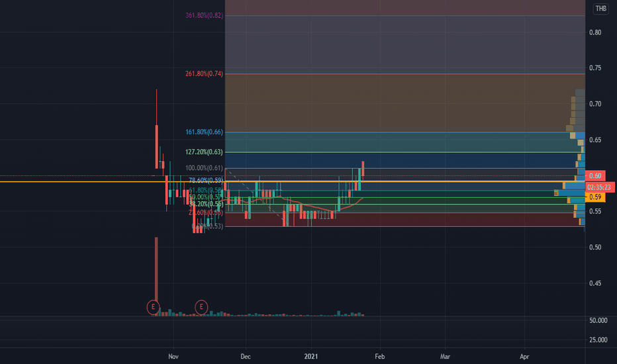The image size is (617, 364).
Task: Open the second earnings E marker
Action: tap(201, 307)
